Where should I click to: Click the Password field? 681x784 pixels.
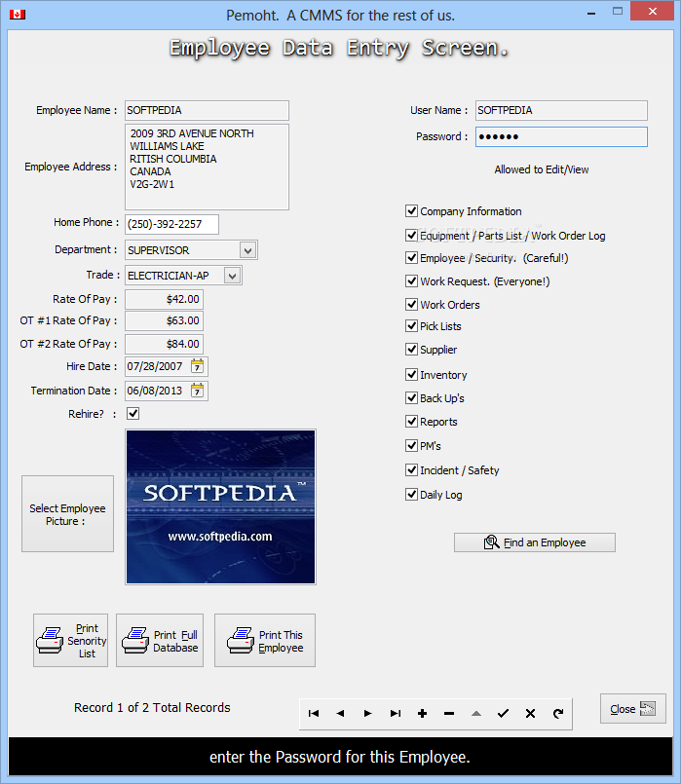pos(561,137)
